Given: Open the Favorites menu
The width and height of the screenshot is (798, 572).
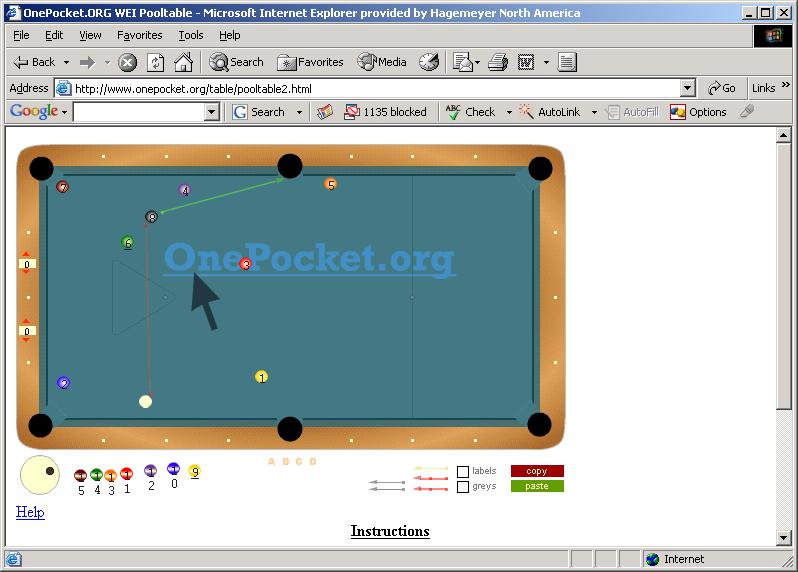Looking at the screenshot, I should tap(139, 35).
